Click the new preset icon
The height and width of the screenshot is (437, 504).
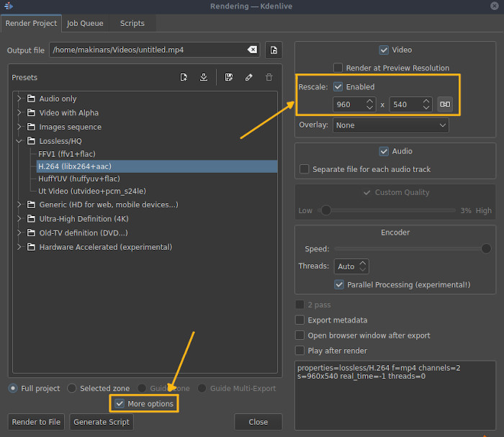(184, 77)
